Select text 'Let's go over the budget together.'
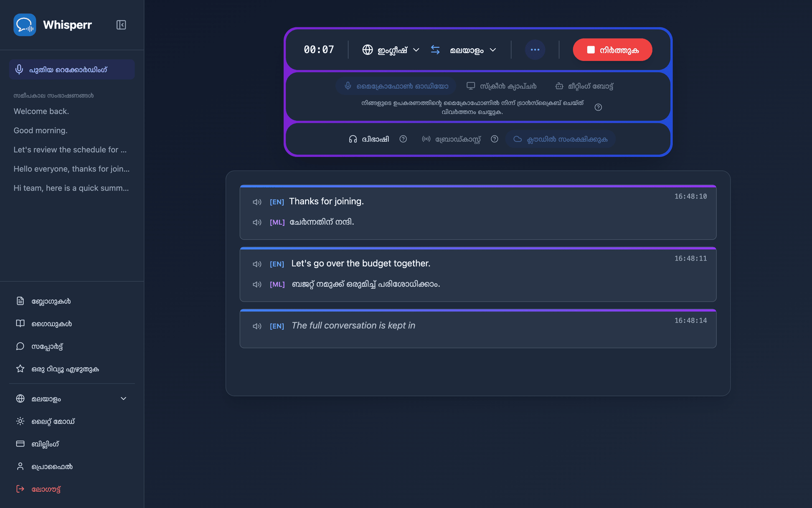Viewport: 812px width, 508px height. 361,264
